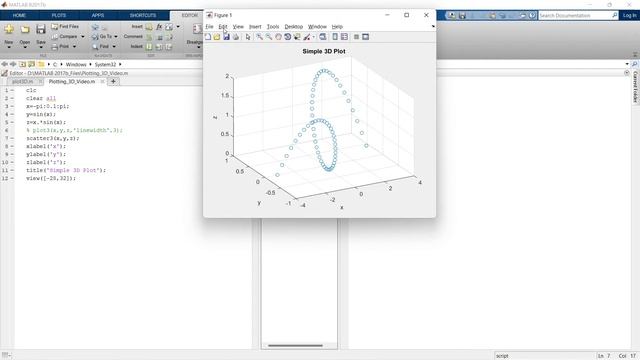This screenshot has height=360, width=640.
Task: Enable Data Cursor tool
Action: tap(297, 37)
